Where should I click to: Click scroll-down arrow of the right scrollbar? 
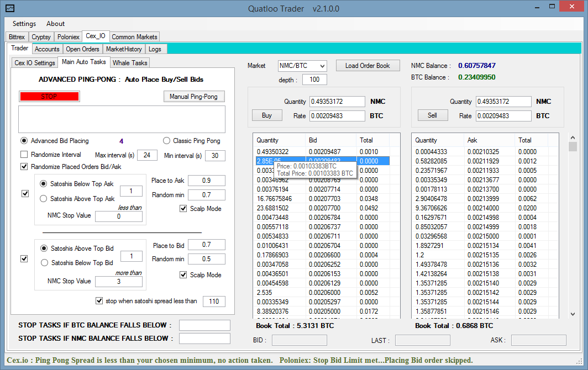(573, 314)
